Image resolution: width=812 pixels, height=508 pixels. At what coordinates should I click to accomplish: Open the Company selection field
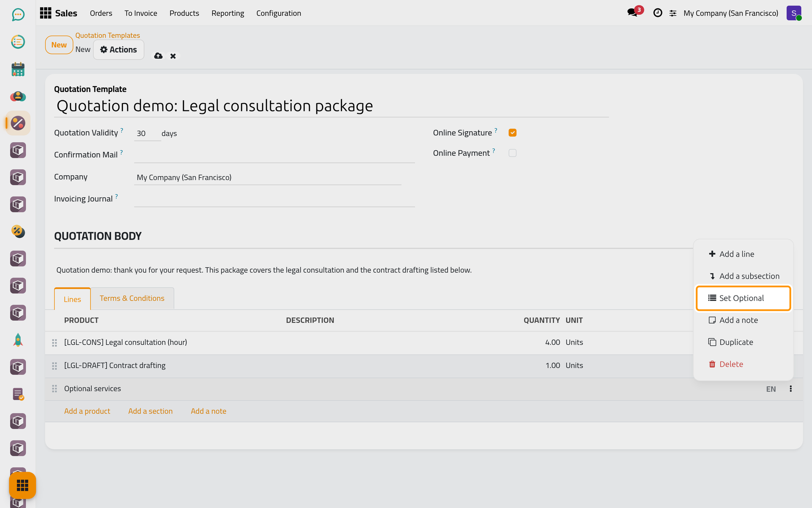click(x=268, y=177)
